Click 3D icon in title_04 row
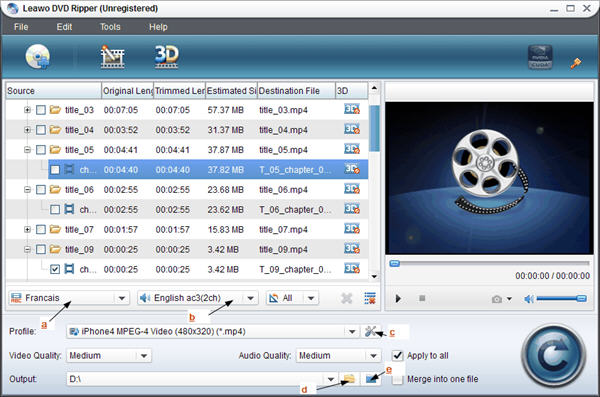600x397 pixels. (x=352, y=129)
